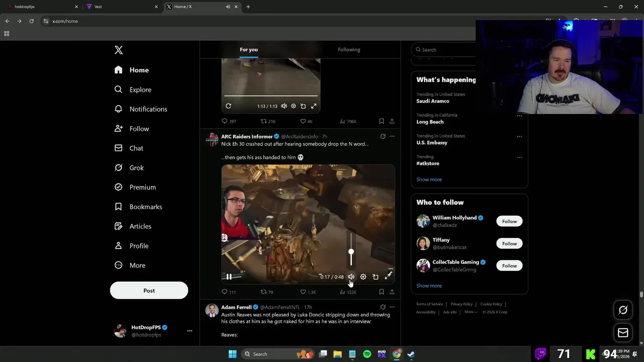Switch to the For you tab
The image size is (644, 362).
[x=249, y=49]
